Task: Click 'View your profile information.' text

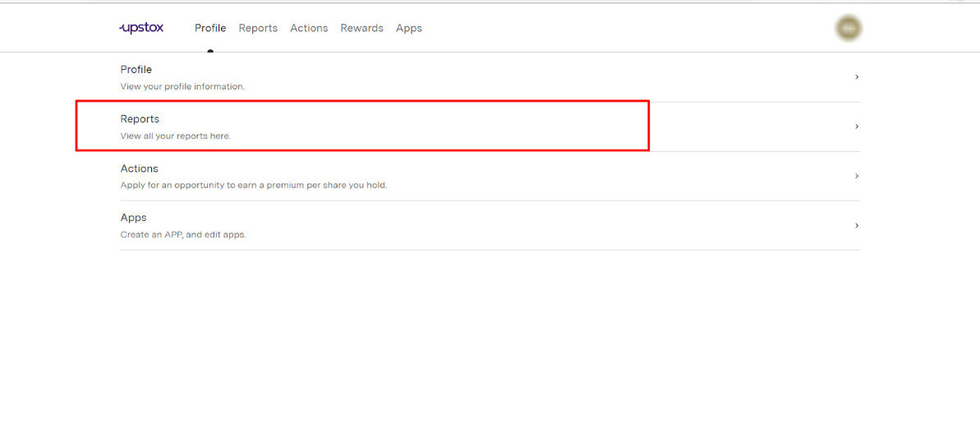Action: pos(182,86)
